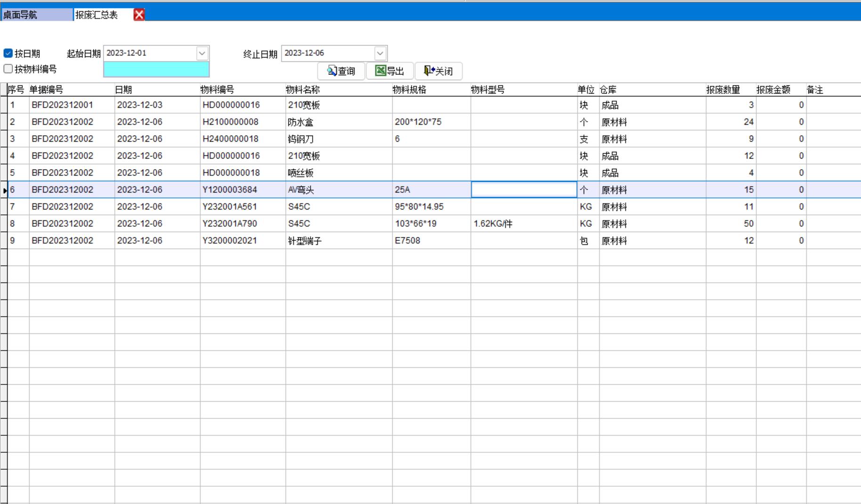Toggle the 按日期 checkbox
The image size is (861, 504).
tap(8, 53)
